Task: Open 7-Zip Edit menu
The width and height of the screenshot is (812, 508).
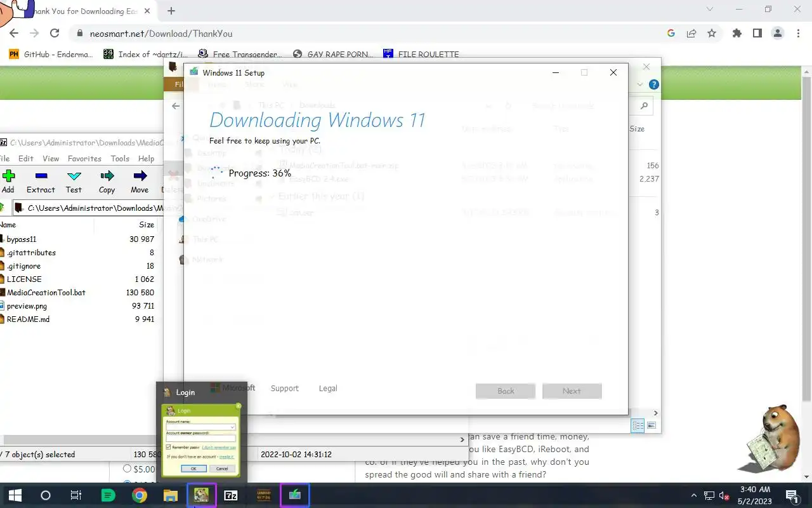Action: click(x=26, y=159)
